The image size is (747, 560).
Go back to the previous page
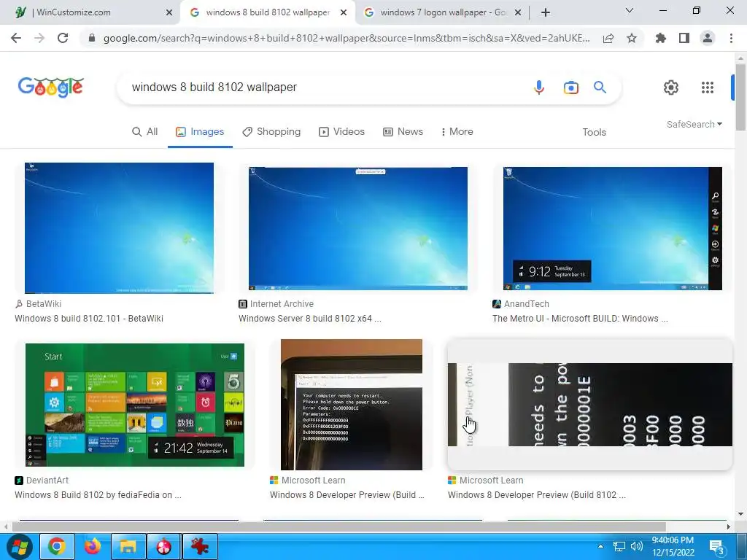16,38
